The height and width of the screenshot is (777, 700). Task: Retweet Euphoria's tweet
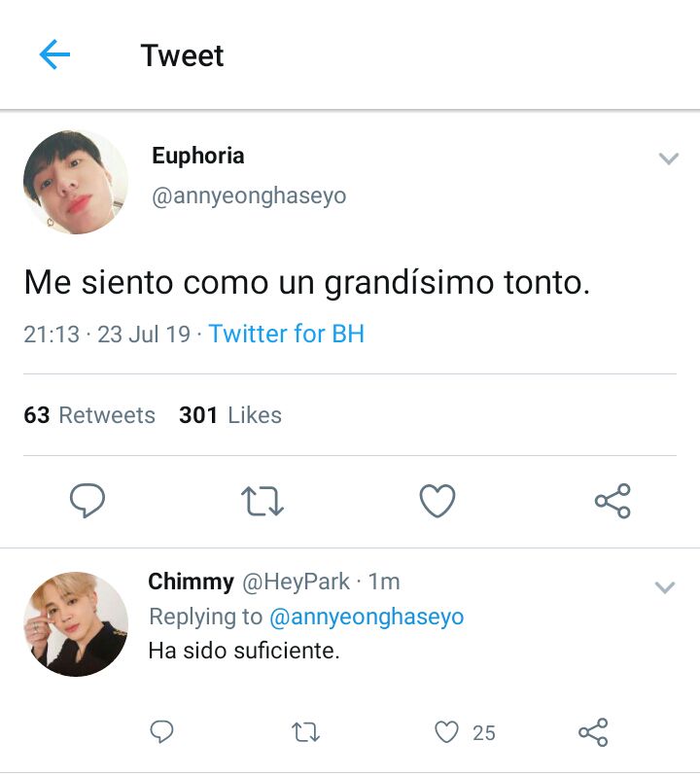point(262,501)
